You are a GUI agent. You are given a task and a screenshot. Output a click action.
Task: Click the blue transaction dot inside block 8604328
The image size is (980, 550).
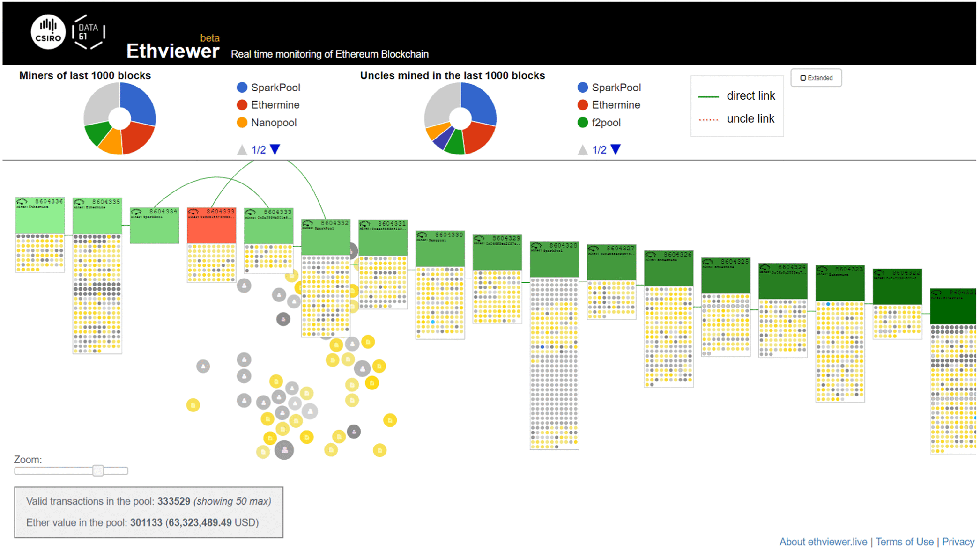(542, 347)
